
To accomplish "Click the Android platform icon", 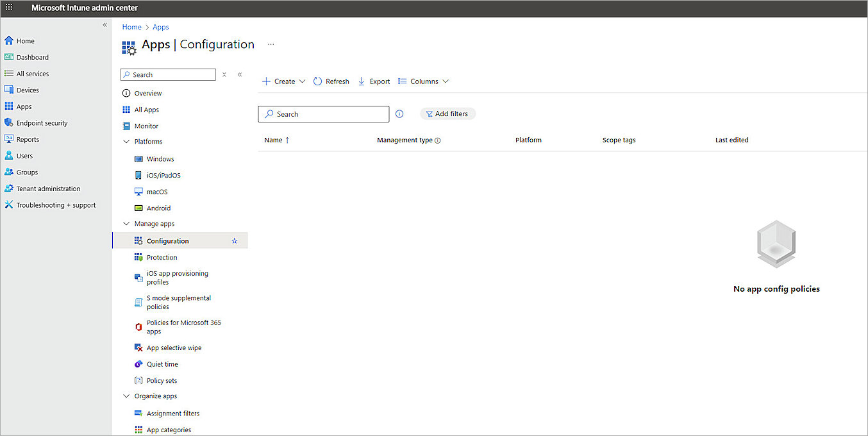I will (x=138, y=208).
